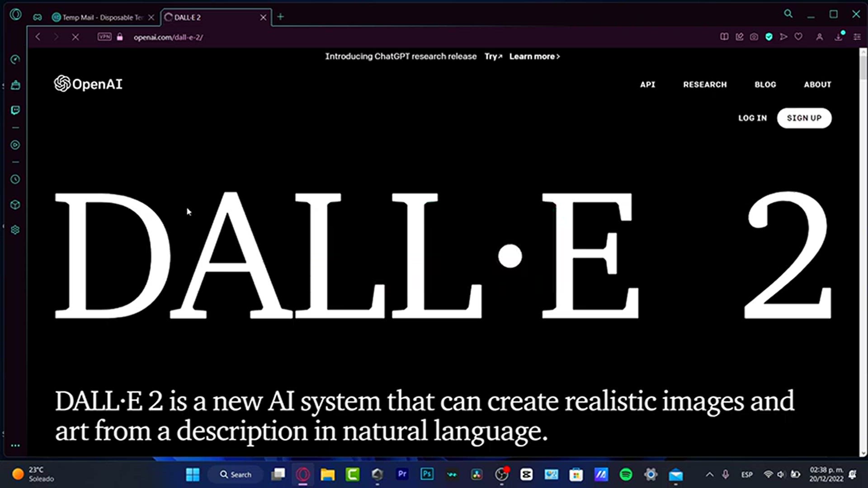Open the Opera GX menu logo
The width and height of the screenshot is (868, 488).
(x=15, y=15)
